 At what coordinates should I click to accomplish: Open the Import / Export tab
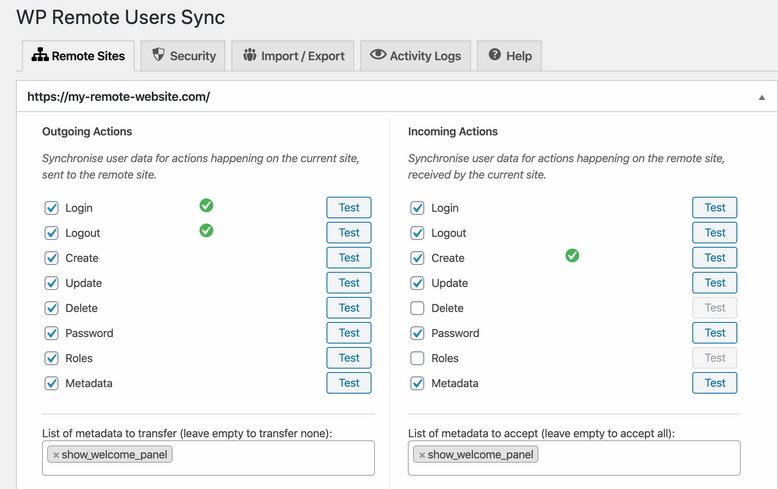tap(293, 56)
